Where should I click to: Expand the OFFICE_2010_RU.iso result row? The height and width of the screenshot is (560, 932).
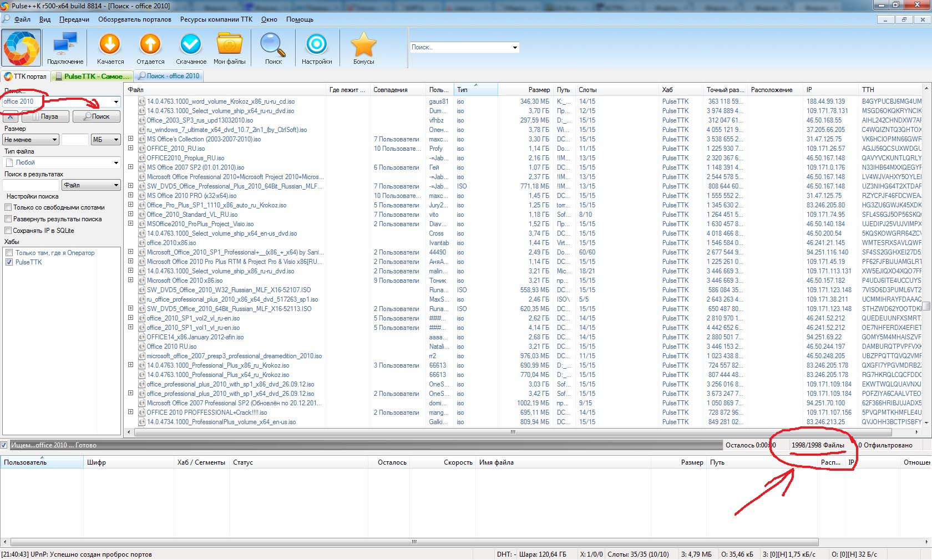(130, 149)
